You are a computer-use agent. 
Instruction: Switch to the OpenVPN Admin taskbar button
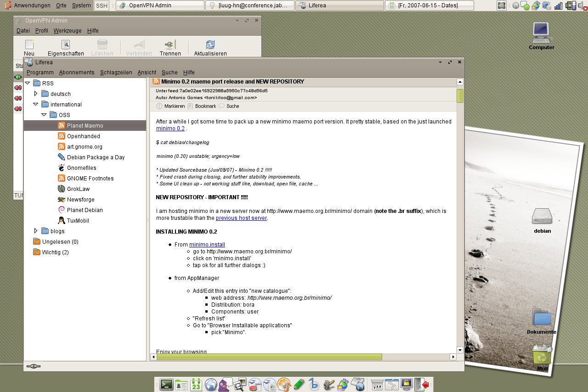tap(160, 6)
